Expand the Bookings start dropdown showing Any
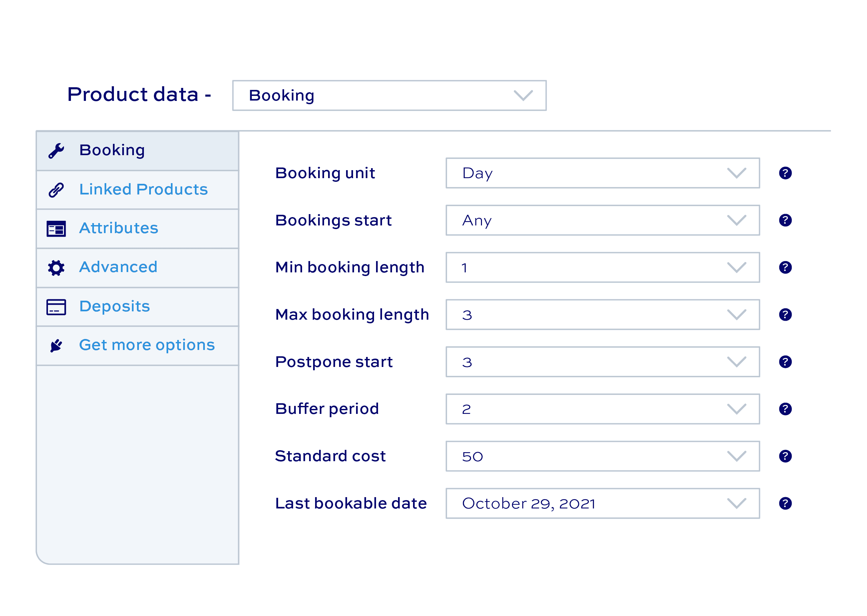Viewport: 867px width, 616px height. click(603, 220)
